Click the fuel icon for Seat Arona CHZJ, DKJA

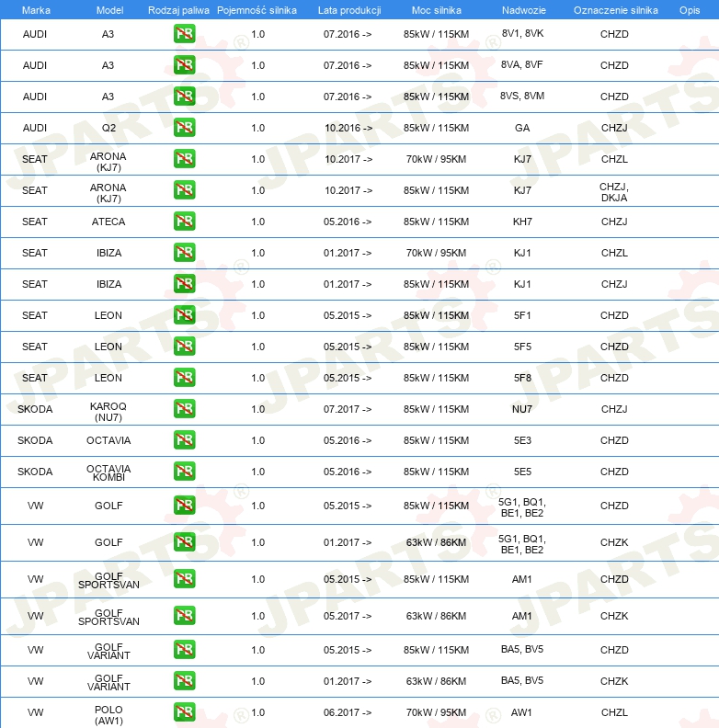pyautogui.click(x=185, y=190)
